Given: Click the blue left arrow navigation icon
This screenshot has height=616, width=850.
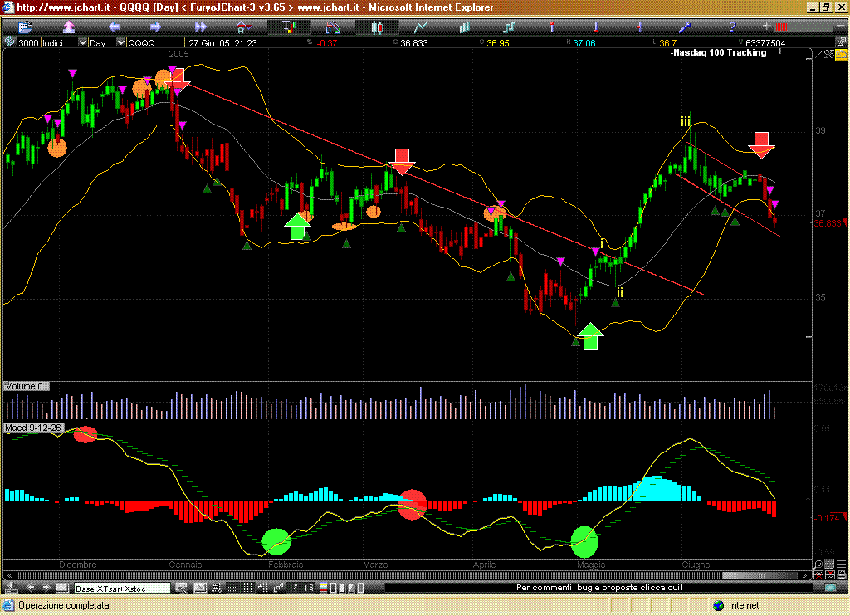Looking at the screenshot, I should click(x=113, y=27).
